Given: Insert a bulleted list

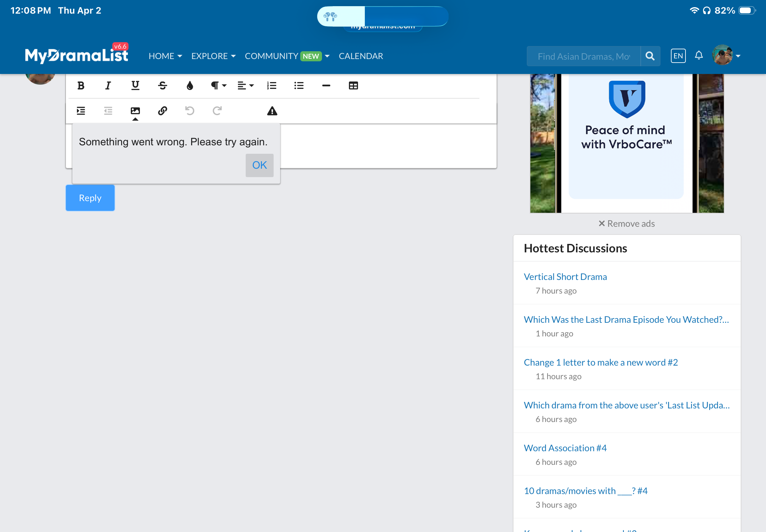Looking at the screenshot, I should 299,86.
